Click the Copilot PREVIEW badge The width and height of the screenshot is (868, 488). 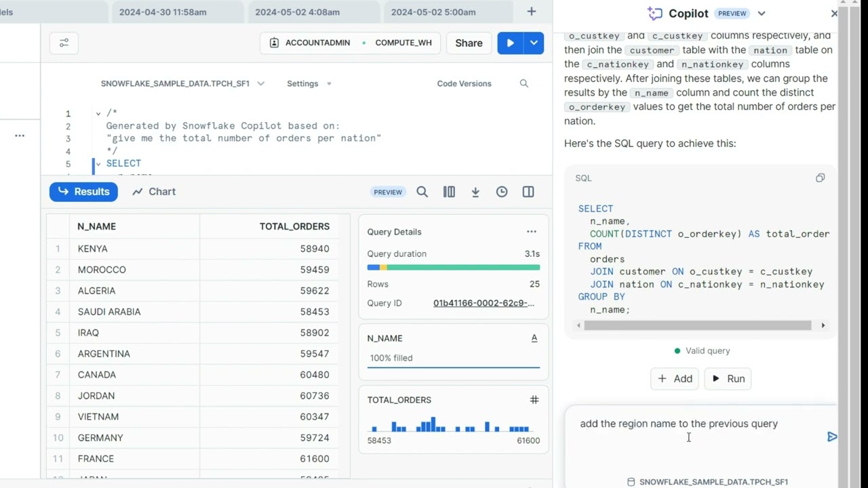732,14
